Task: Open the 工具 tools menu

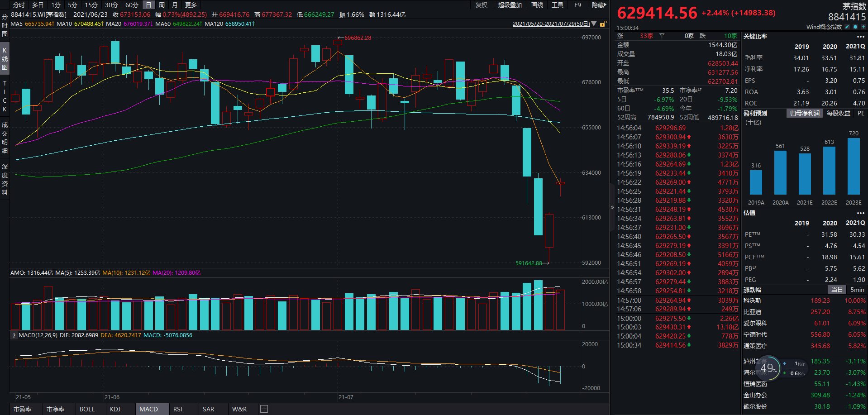Action: click(558, 5)
